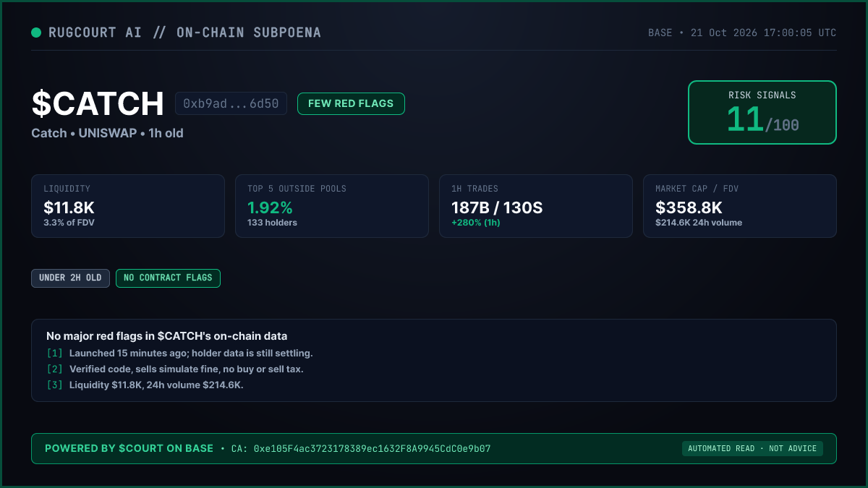
Task: Open the TOP 5 OUTSIDE POOLS card
Action: click(332, 206)
